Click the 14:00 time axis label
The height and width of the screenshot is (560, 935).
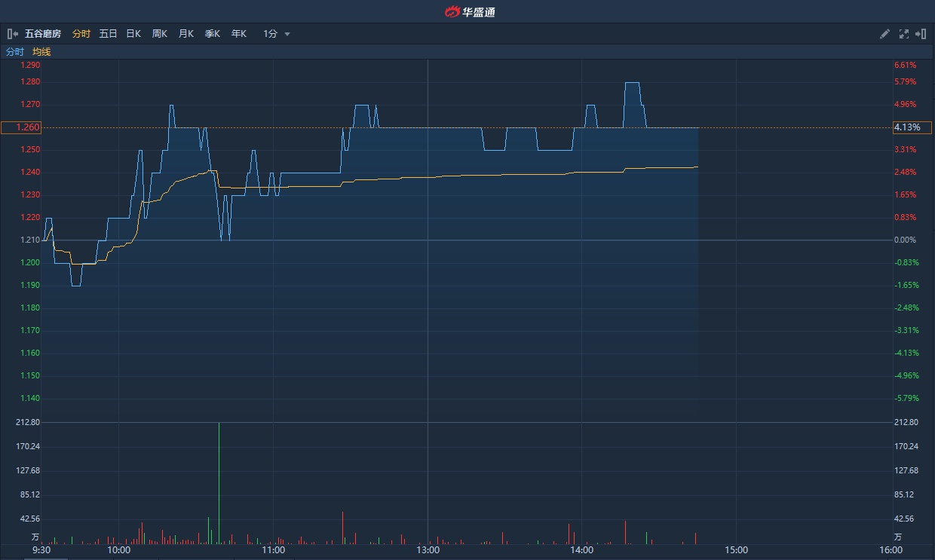[582, 550]
